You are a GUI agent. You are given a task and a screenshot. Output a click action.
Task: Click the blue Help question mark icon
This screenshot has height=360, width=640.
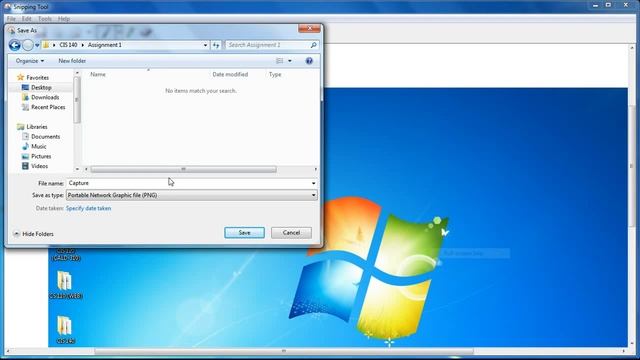[309, 61]
